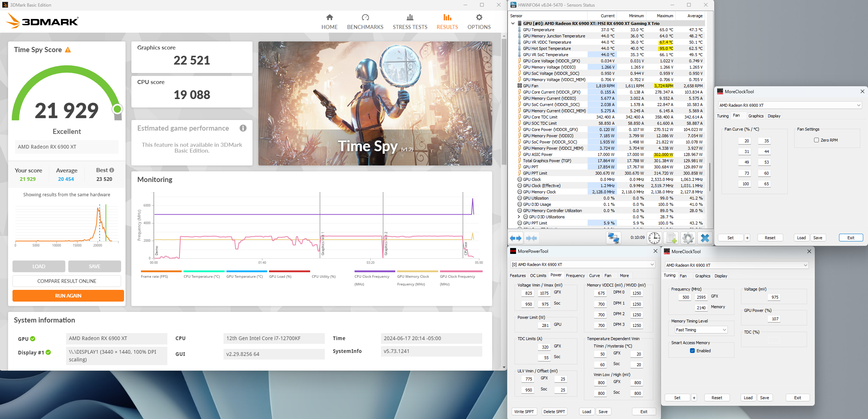Select the Total Graphics Power (TGP) row
868x419 pixels.
(x=611, y=161)
